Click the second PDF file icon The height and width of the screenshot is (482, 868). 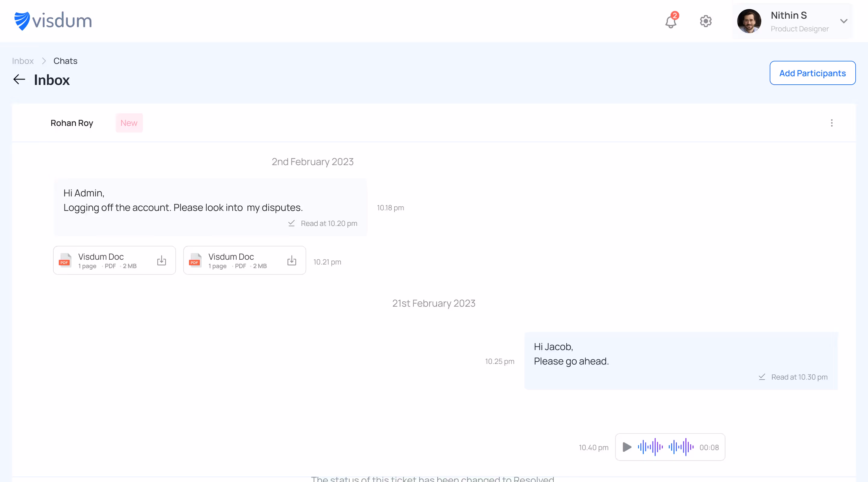pos(195,260)
